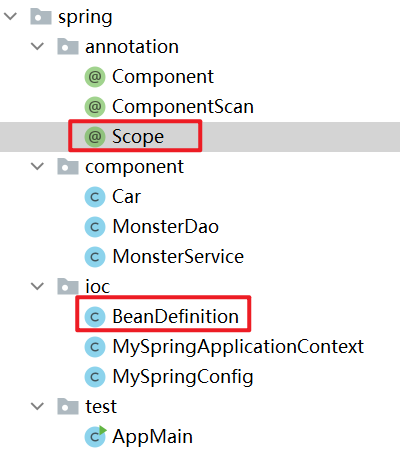Viewport: 400px width, 450px height.
Task: Collapse the spring package
Action: 11,16
